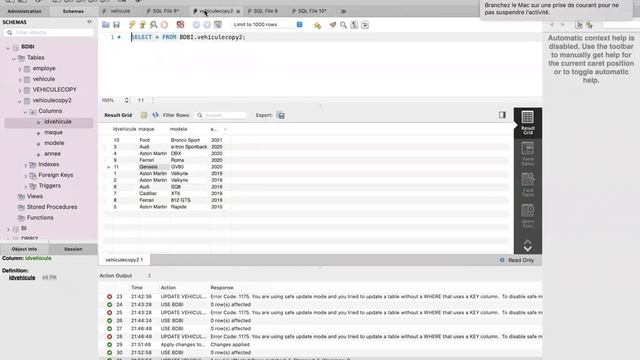Expand the vehicule table
Image resolution: width=640 pixels, height=360 pixels.
pyautogui.click(x=20, y=80)
